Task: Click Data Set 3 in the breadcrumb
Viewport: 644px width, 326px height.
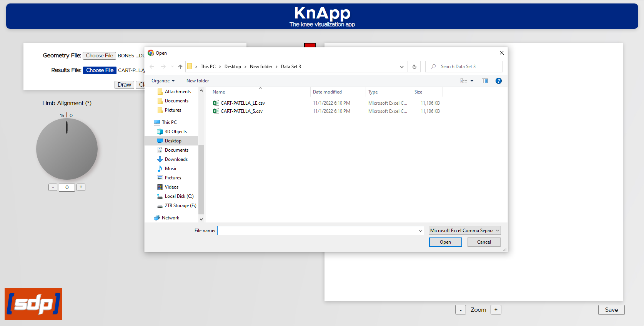Action: (x=291, y=67)
